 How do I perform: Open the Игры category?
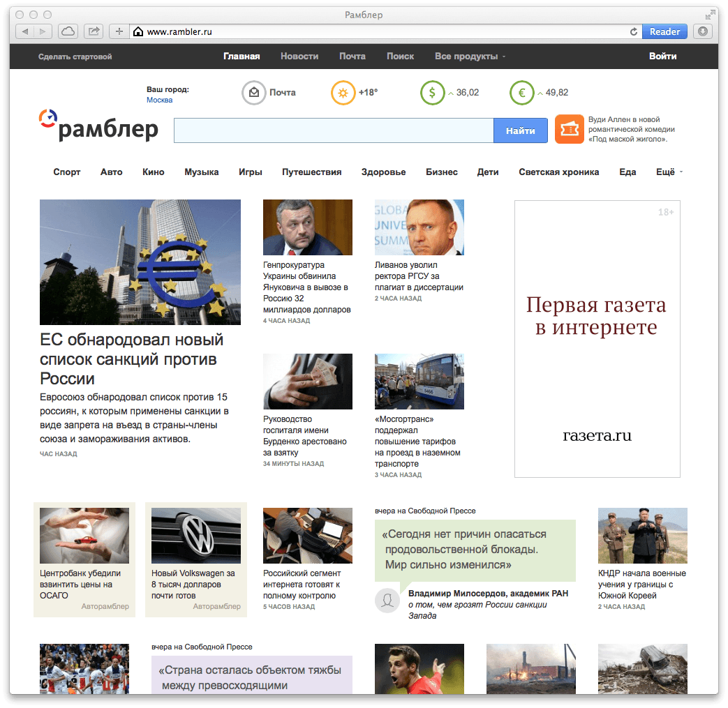click(251, 172)
